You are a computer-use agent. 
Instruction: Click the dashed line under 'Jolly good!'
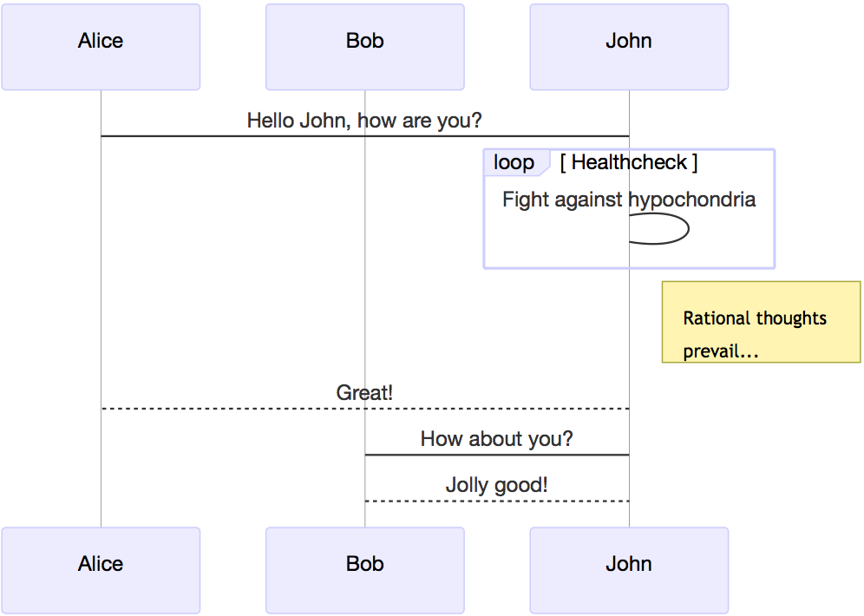point(497,501)
